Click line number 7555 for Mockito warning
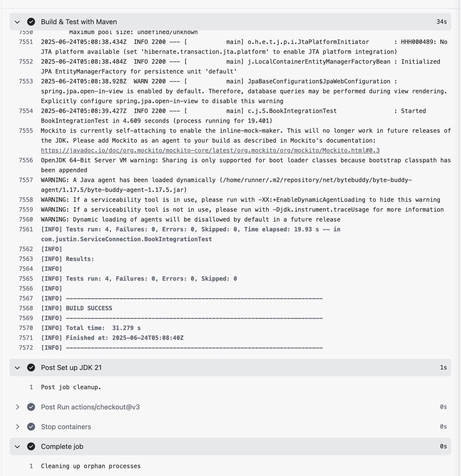 26,131
